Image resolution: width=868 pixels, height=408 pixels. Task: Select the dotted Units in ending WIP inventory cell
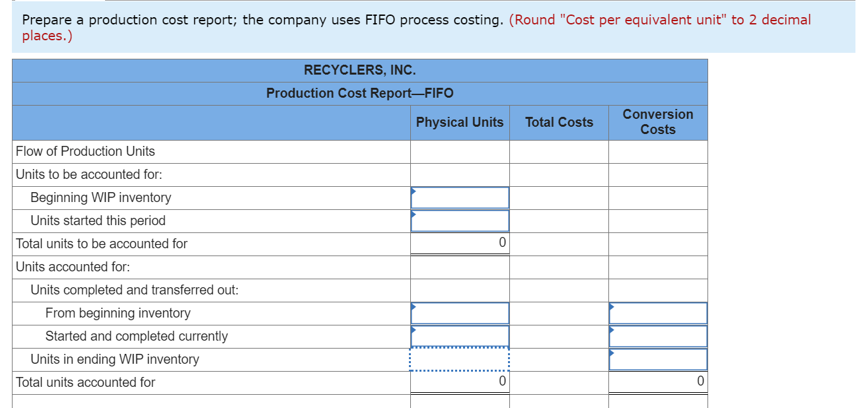(x=460, y=358)
